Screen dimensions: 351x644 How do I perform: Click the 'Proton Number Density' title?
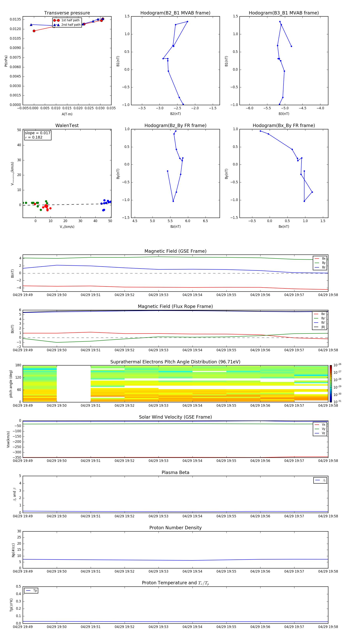[175, 528]
